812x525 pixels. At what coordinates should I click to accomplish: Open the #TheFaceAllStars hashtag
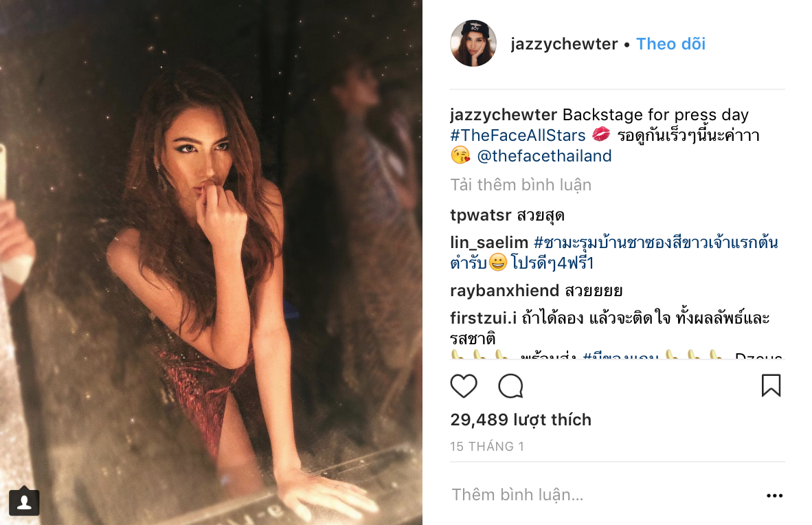click(x=517, y=135)
